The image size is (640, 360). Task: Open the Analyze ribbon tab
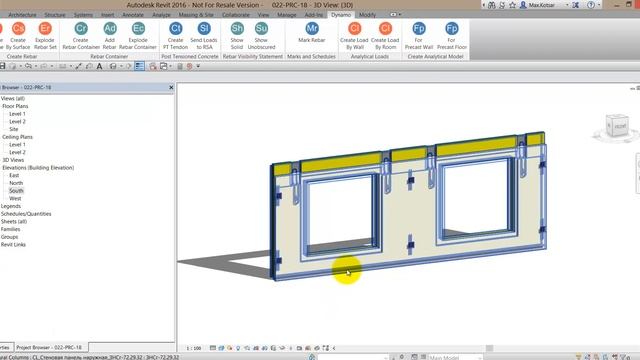[162, 15]
